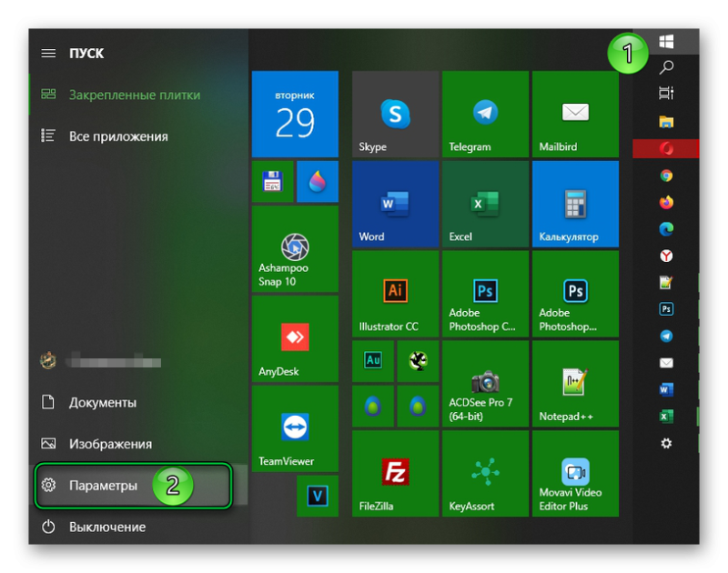The height and width of the screenshot is (573, 728).
Task: Switch to Opera on the taskbar
Action: [666, 148]
